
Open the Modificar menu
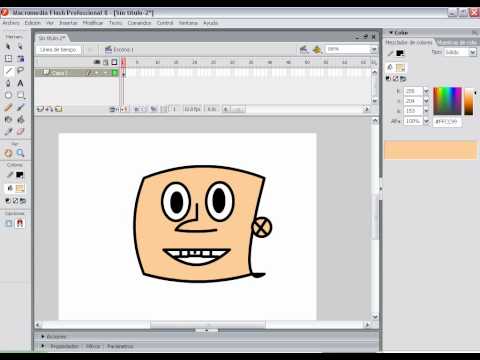(x=93, y=23)
